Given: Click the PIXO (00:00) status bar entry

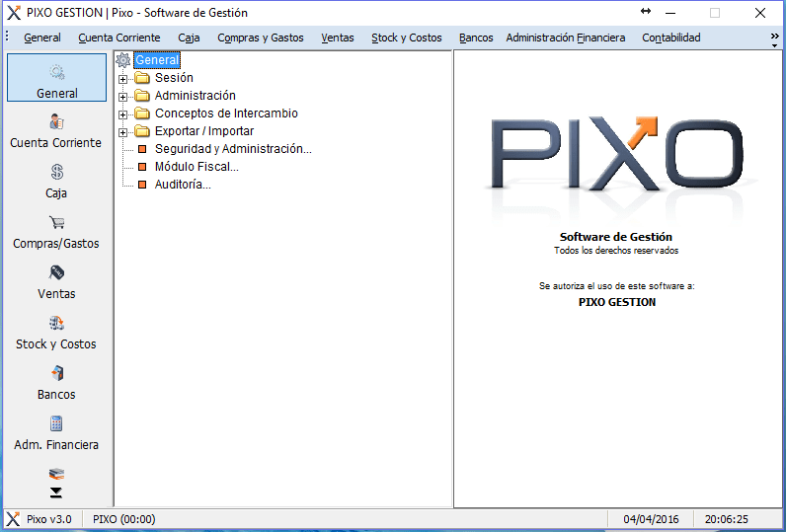Looking at the screenshot, I should [124, 519].
